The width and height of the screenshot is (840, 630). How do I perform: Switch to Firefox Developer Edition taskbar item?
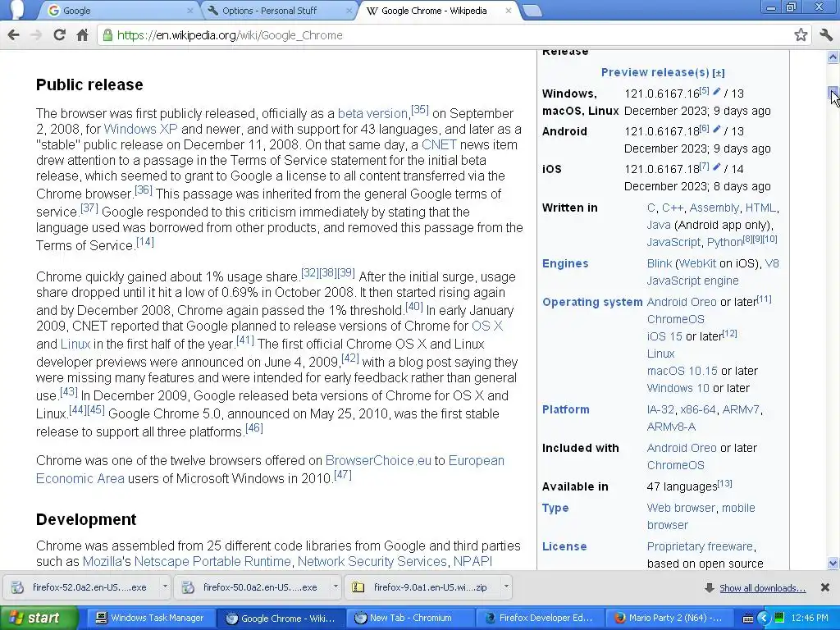[x=540, y=618]
